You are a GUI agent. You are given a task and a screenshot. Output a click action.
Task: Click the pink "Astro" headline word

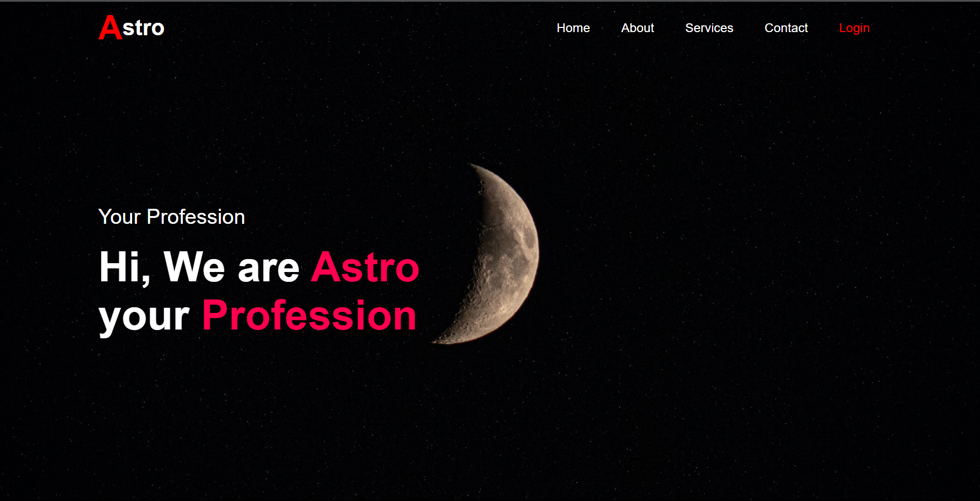(365, 267)
